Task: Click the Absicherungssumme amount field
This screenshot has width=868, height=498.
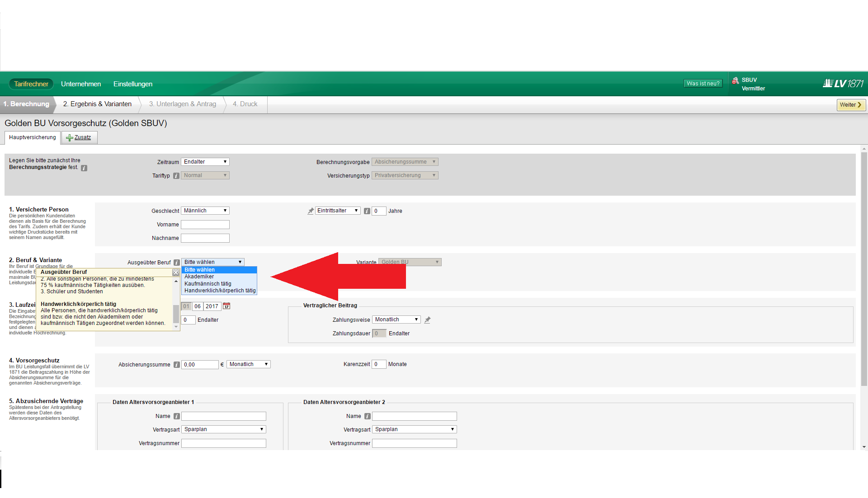Action: [x=200, y=365]
